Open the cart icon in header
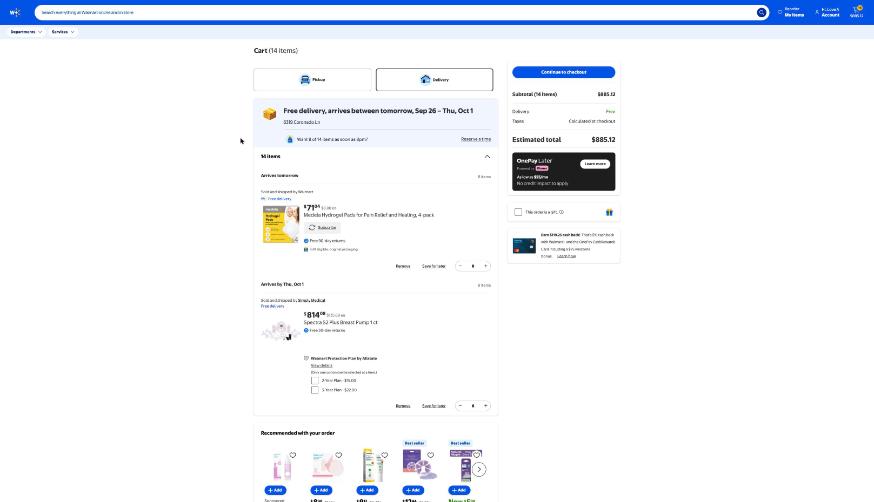Viewport: 874px width, 502px height. pyautogui.click(x=857, y=12)
